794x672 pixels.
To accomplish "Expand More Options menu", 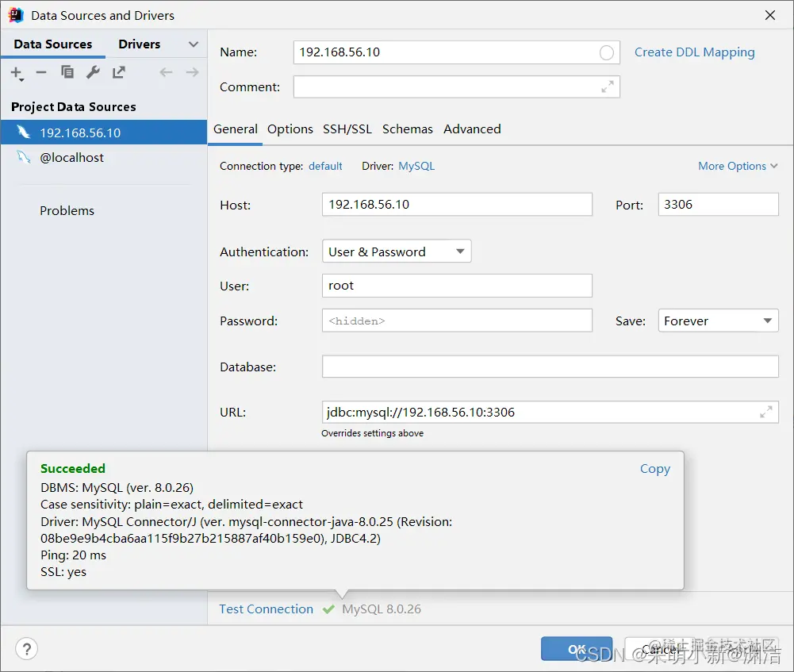I will click(738, 166).
